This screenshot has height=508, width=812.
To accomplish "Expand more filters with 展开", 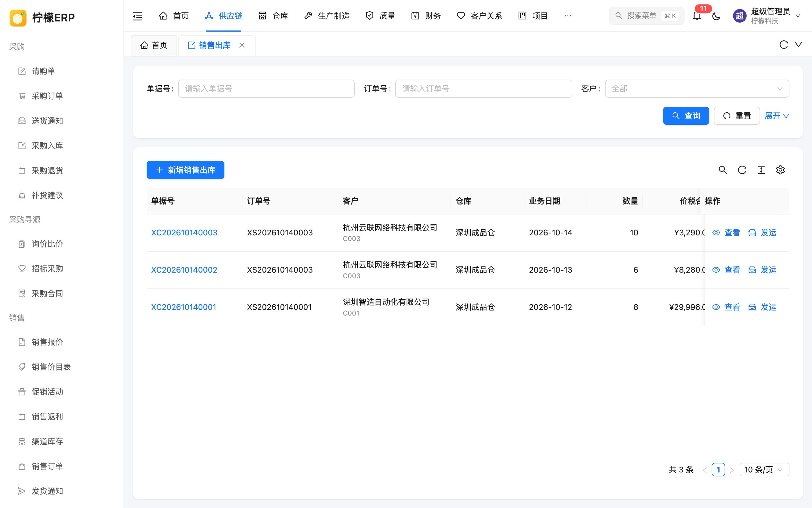I will [776, 116].
